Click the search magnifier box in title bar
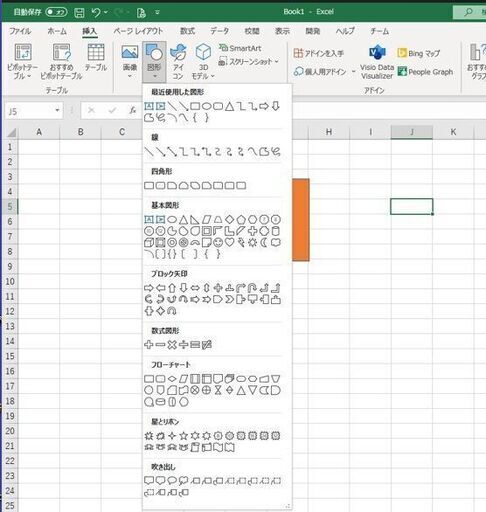This screenshot has width=486, height=512. pyautogui.click(x=470, y=12)
